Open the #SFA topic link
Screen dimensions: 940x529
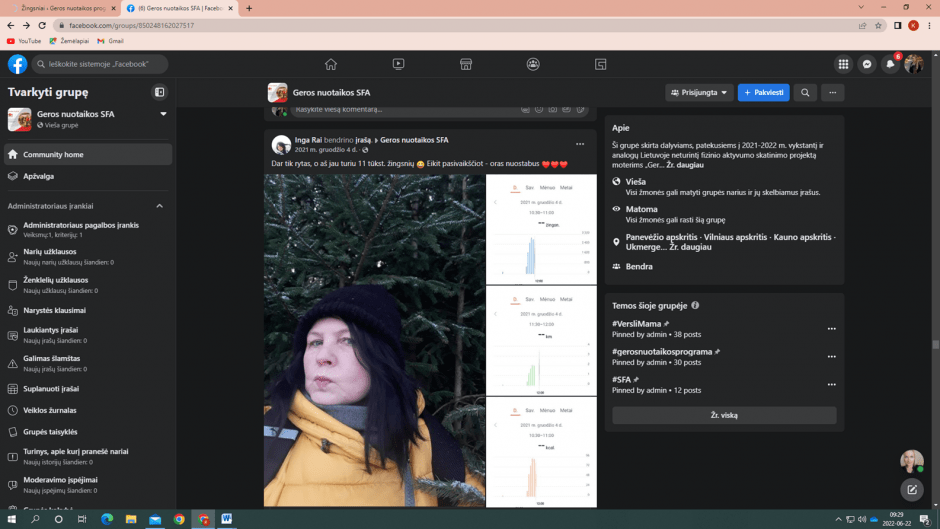[621, 380]
